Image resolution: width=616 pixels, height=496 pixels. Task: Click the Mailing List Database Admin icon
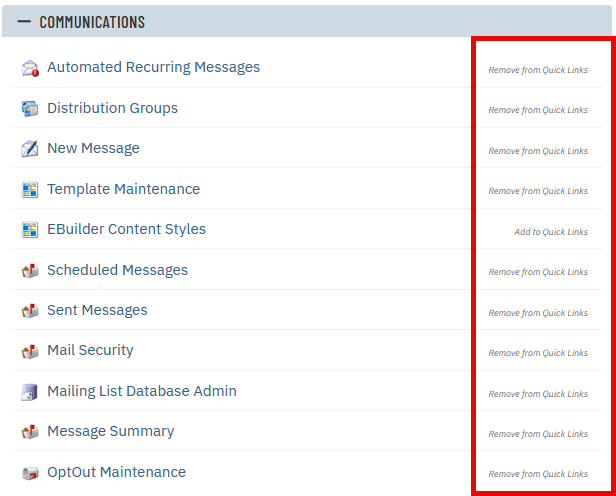coord(30,392)
